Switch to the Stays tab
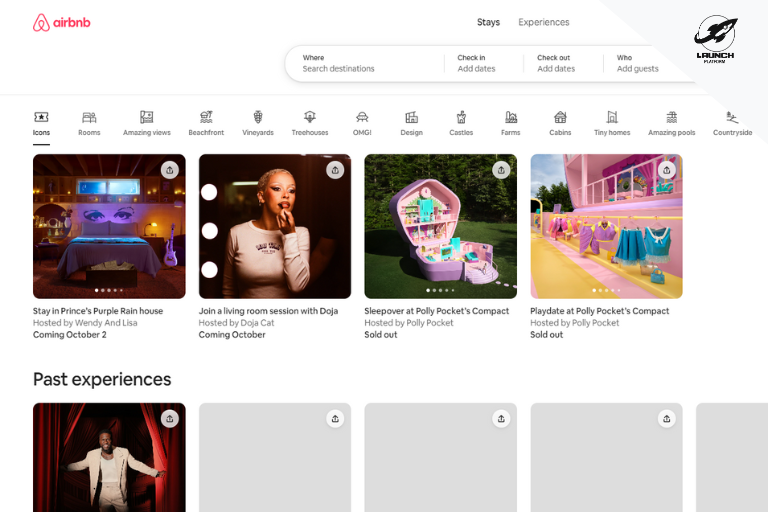This screenshot has height=512, width=768. pos(488,22)
